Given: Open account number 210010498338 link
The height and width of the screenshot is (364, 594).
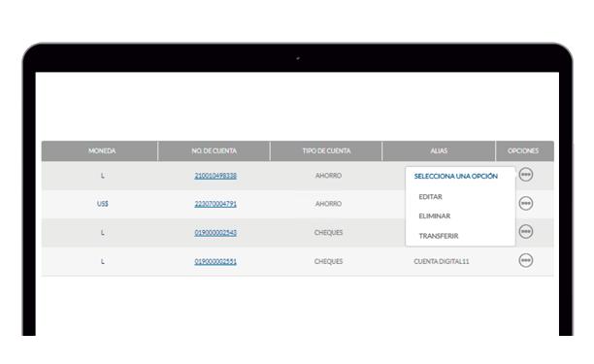Looking at the screenshot, I should (215, 176).
